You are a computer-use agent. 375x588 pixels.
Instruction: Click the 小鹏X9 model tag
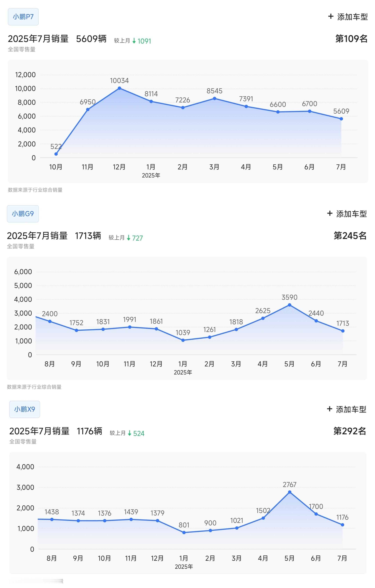25,409
